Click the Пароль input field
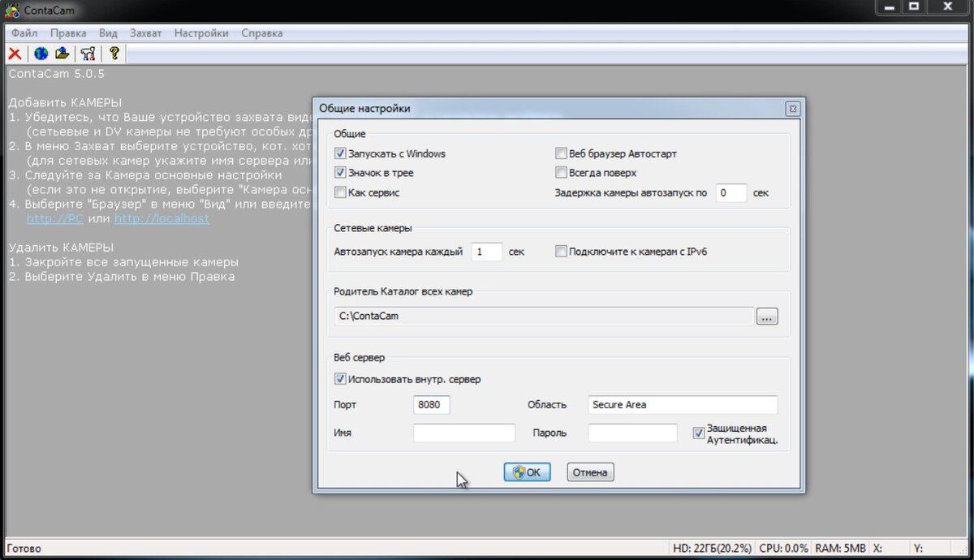The image size is (974, 560). click(632, 433)
